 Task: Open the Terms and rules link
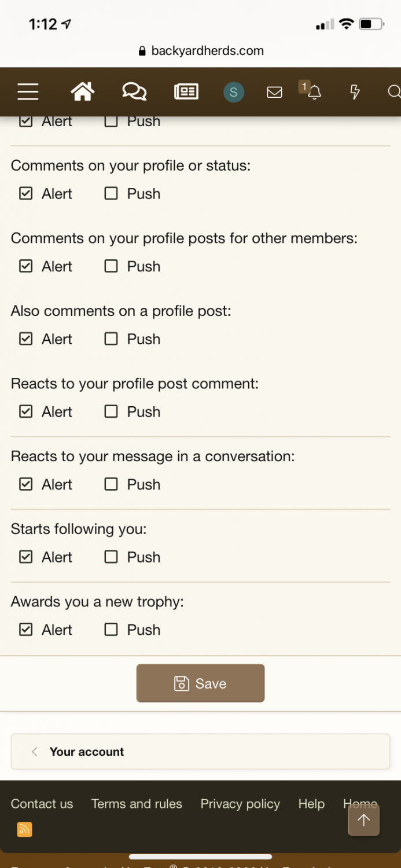[x=137, y=804]
